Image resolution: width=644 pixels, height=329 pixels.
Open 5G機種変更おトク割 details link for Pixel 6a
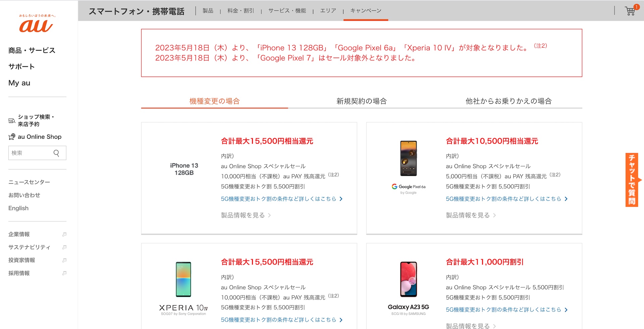tap(507, 199)
